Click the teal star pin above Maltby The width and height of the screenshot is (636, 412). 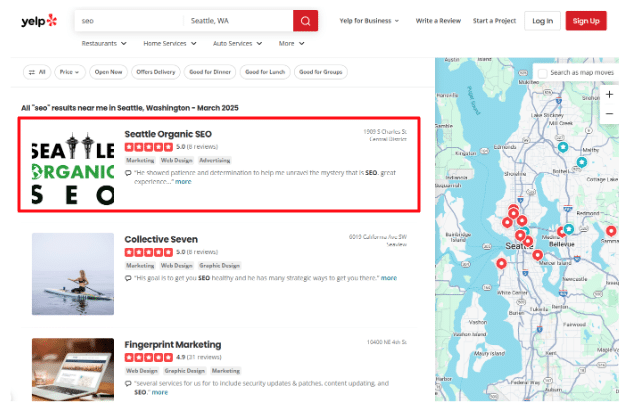[x=563, y=147]
